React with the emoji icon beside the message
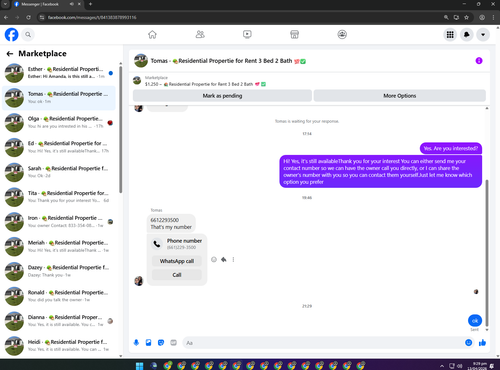Screen dimensions: 500x370 point(214,259)
